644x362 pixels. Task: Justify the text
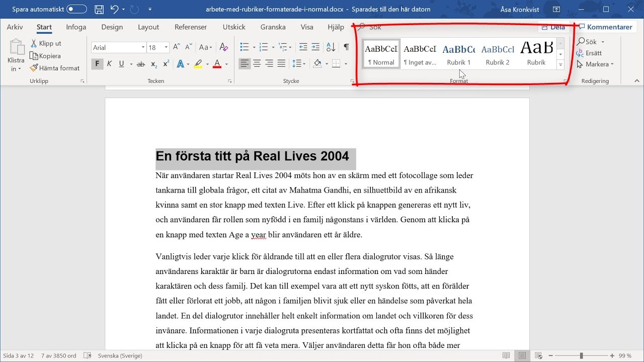pyautogui.click(x=281, y=64)
